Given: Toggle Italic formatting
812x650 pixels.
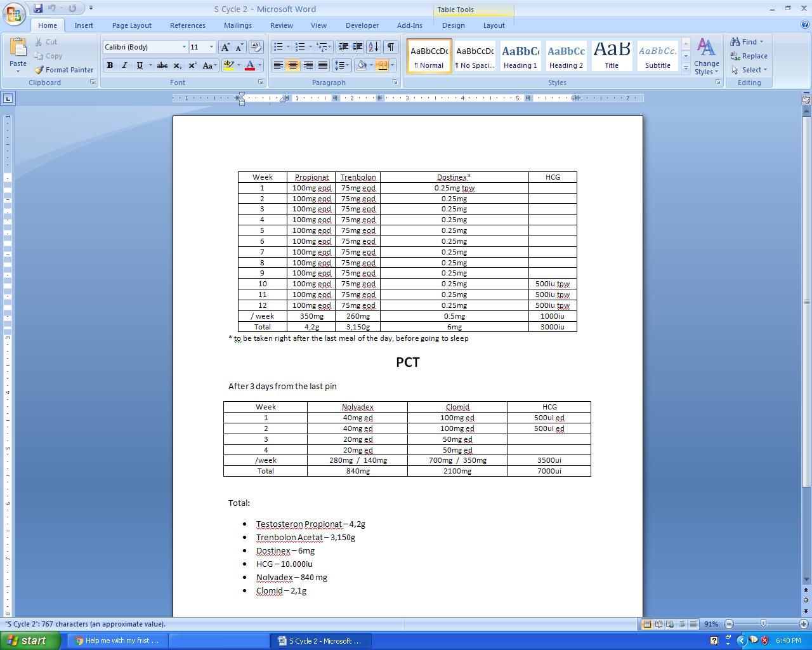Looking at the screenshot, I should (x=124, y=65).
